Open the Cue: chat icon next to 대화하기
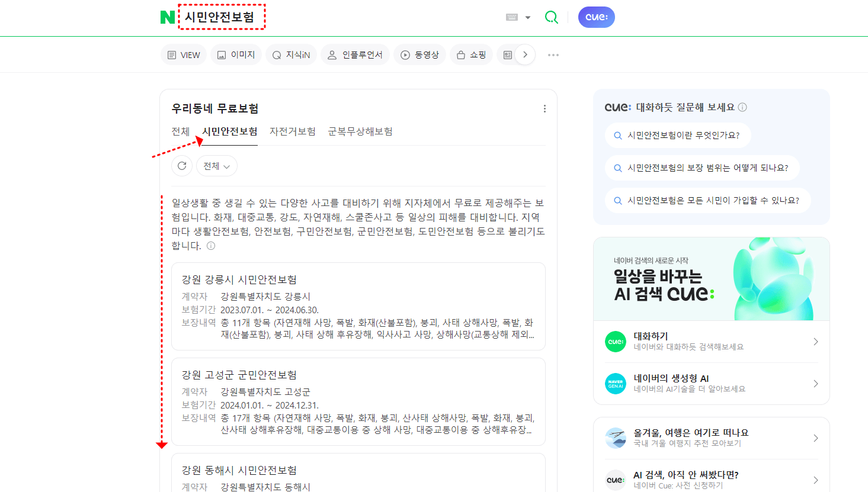Image resolution: width=868 pixels, height=492 pixels. tap(616, 342)
